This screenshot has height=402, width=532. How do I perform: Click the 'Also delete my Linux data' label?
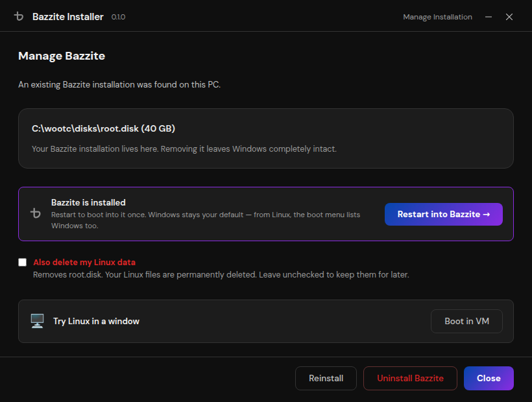click(84, 263)
